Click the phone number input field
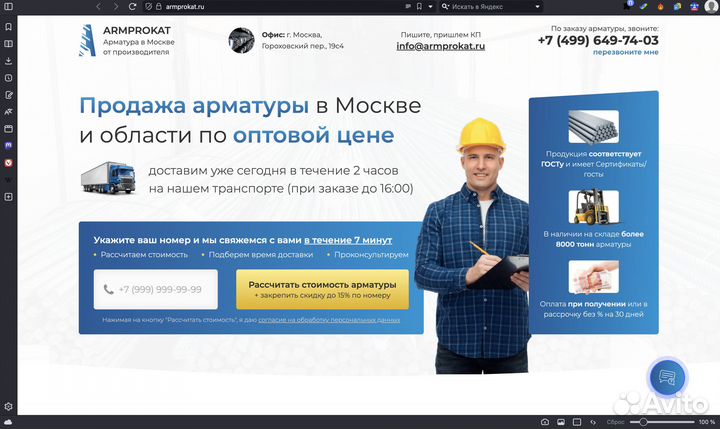Viewport: 720px width, 429px height. [x=156, y=289]
